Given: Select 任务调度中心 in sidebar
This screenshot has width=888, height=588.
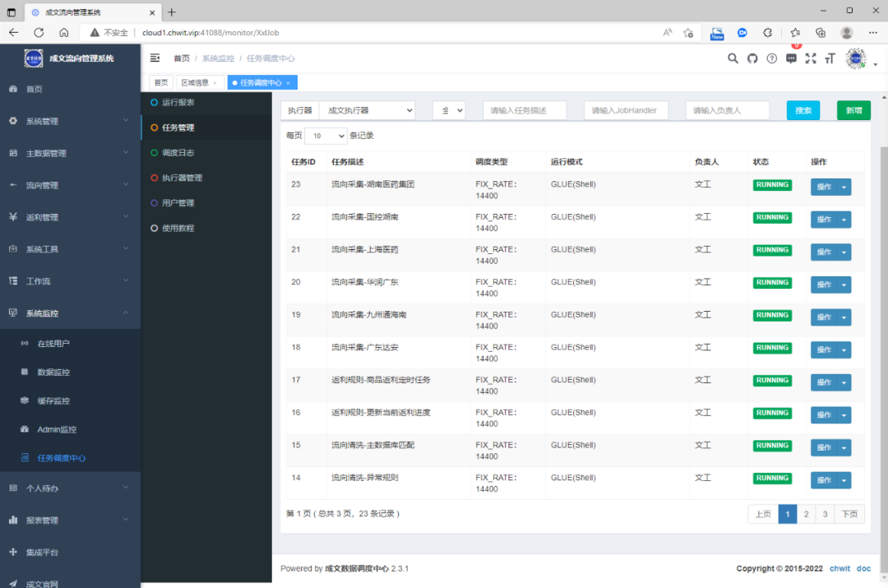Looking at the screenshot, I should [x=70, y=458].
